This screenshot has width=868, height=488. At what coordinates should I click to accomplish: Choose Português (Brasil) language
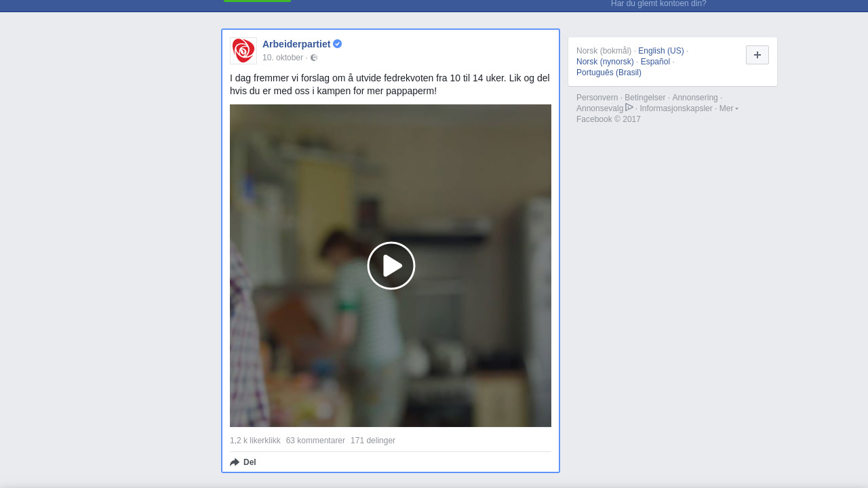click(608, 73)
